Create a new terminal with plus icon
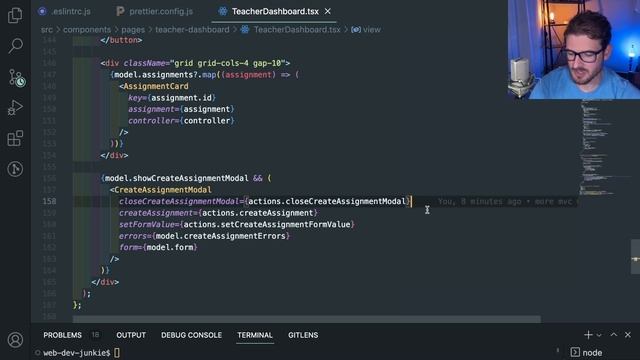The height and width of the screenshot is (360, 640). click(588, 335)
